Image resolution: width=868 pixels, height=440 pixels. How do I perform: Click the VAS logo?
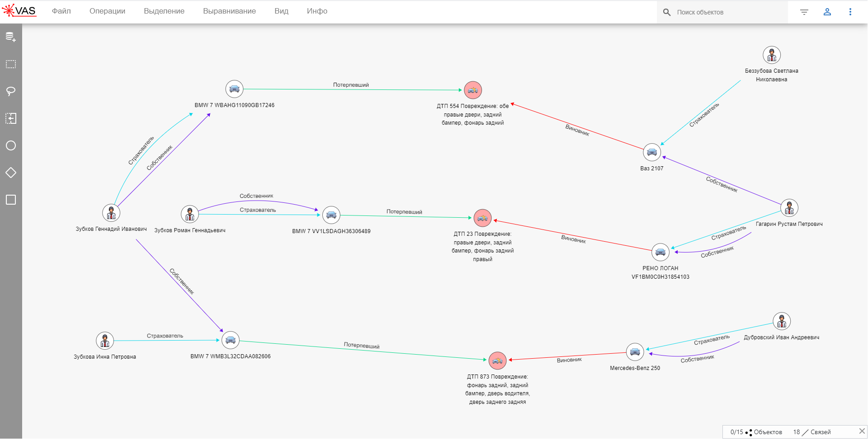(x=19, y=10)
